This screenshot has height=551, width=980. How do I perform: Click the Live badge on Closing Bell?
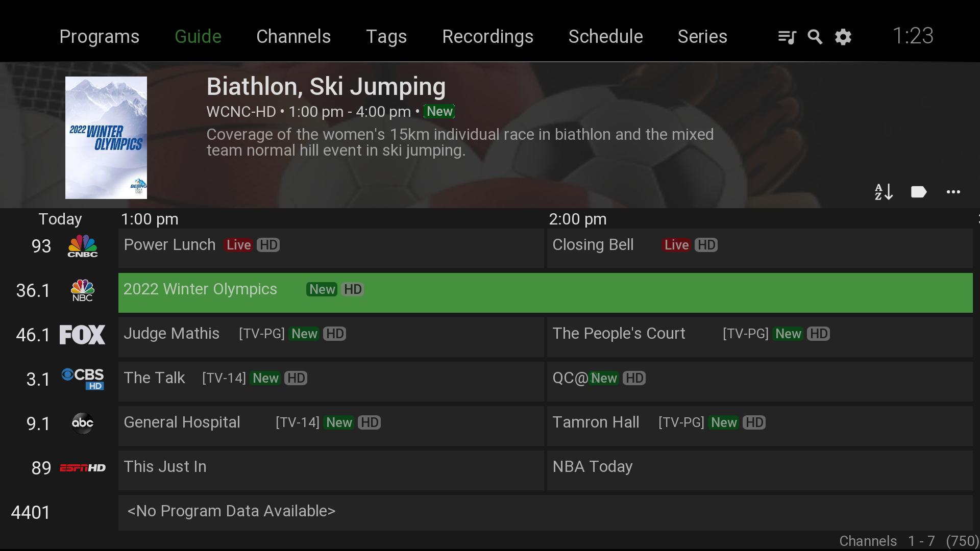point(676,245)
